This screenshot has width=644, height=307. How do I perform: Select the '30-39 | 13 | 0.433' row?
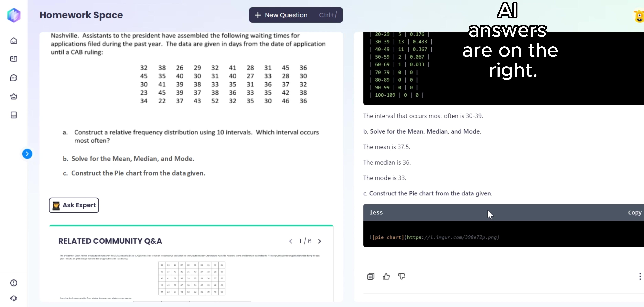click(401, 42)
